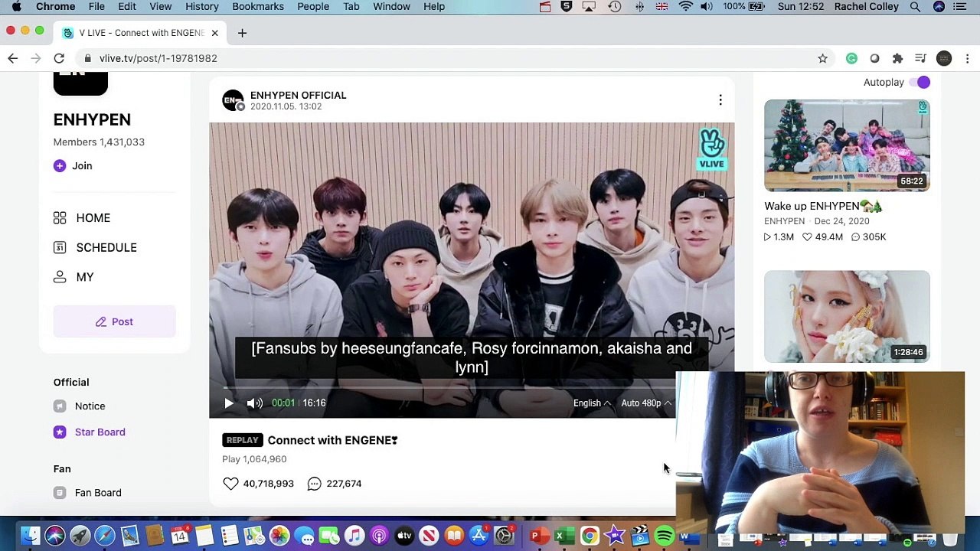The image size is (980, 551).
Task: Select the V LIVE - Connect with ENGENE tab
Action: pos(142,33)
